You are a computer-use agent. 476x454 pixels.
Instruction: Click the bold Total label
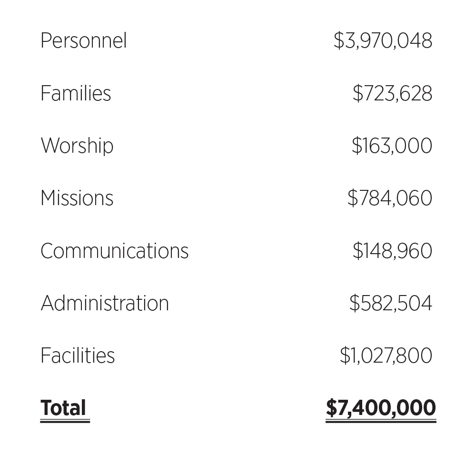click(x=63, y=408)
